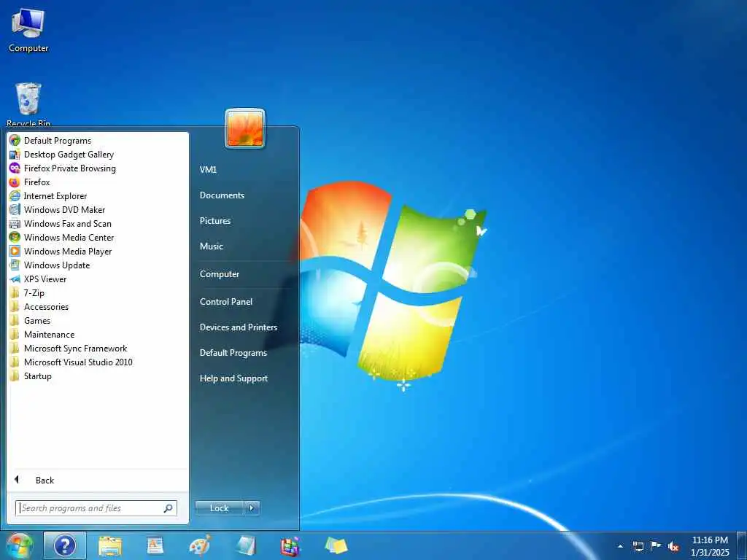Open Music from the Start menu
Image resolution: width=747 pixels, height=560 pixels.
click(212, 246)
